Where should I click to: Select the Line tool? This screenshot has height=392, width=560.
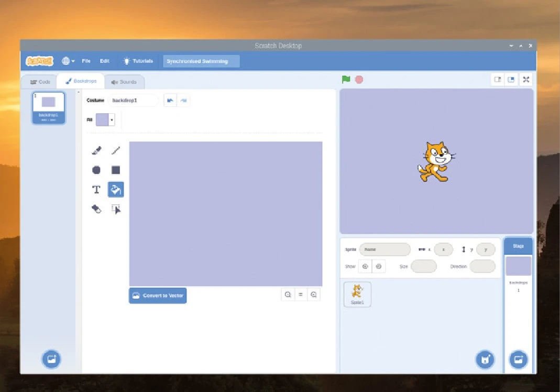pyautogui.click(x=116, y=150)
